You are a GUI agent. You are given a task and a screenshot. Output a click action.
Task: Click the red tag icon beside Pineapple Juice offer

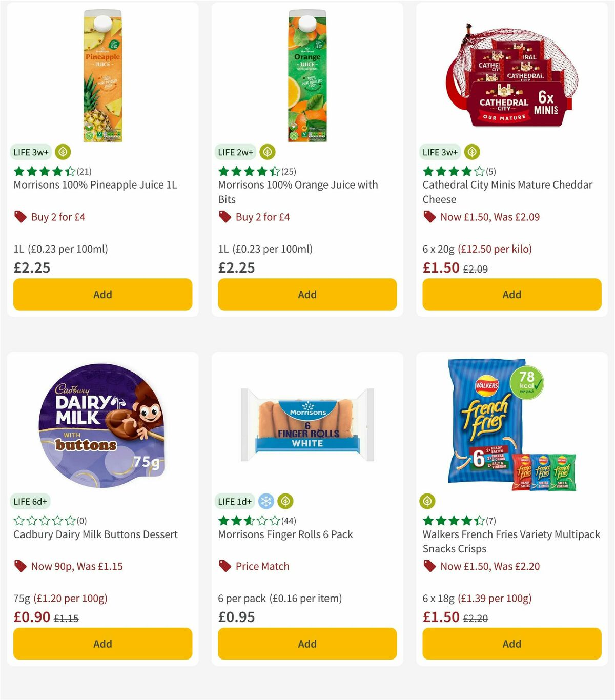(x=20, y=217)
